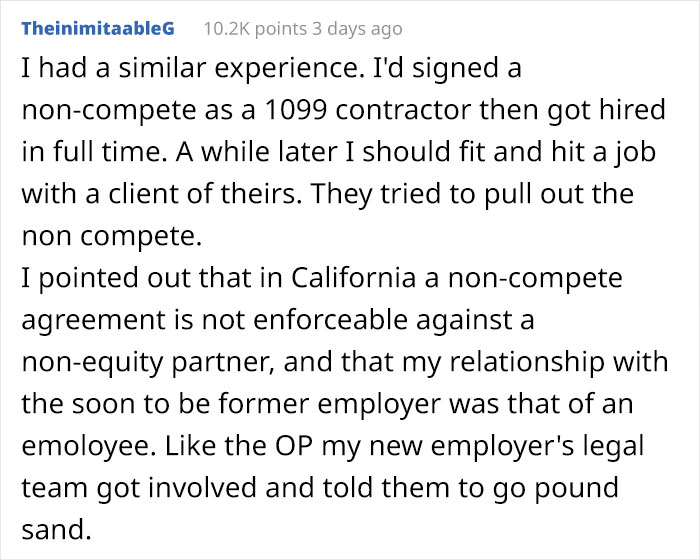
Task: Open the TheinimitaableG user profile link
Action: [x=98, y=29]
